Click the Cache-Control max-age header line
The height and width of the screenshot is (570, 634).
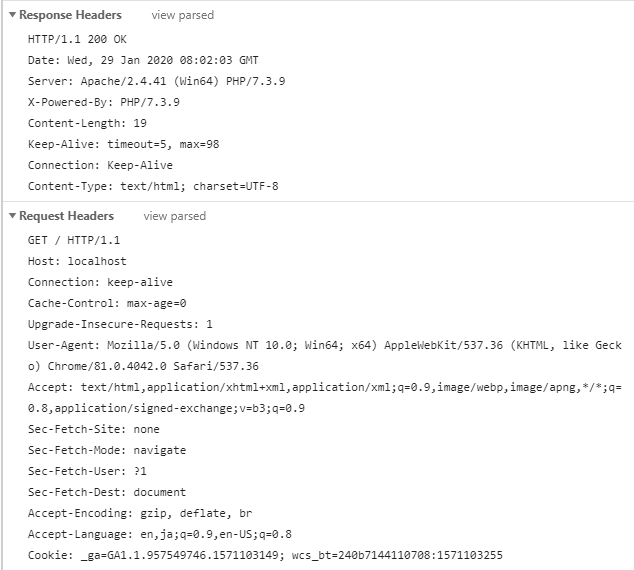pyautogui.click(x=107, y=303)
